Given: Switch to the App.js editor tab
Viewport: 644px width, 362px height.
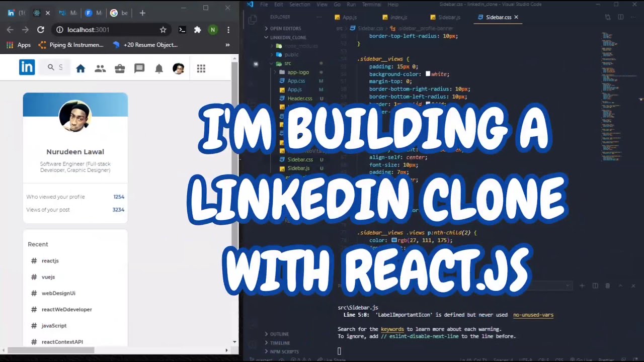Looking at the screenshot, I should pos(345,17).
